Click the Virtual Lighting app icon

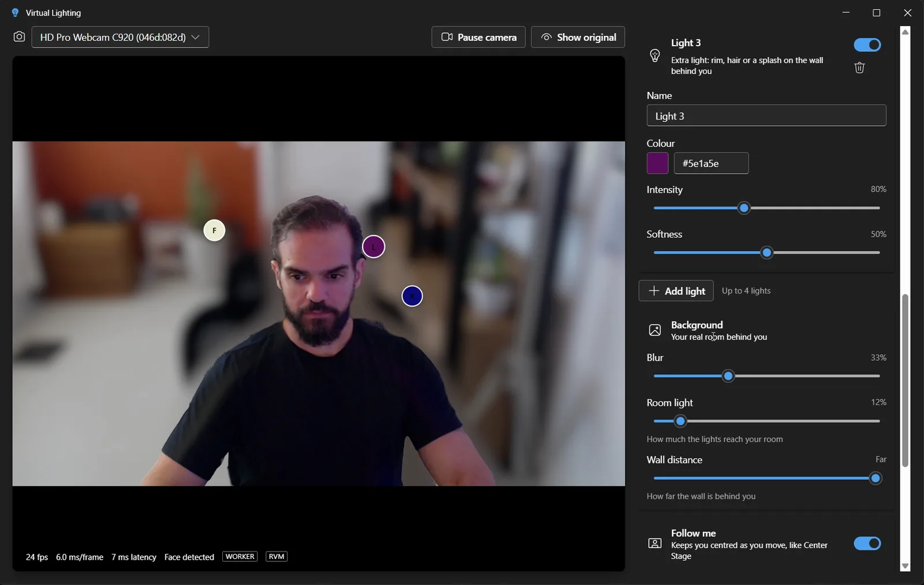click(15, 13)
